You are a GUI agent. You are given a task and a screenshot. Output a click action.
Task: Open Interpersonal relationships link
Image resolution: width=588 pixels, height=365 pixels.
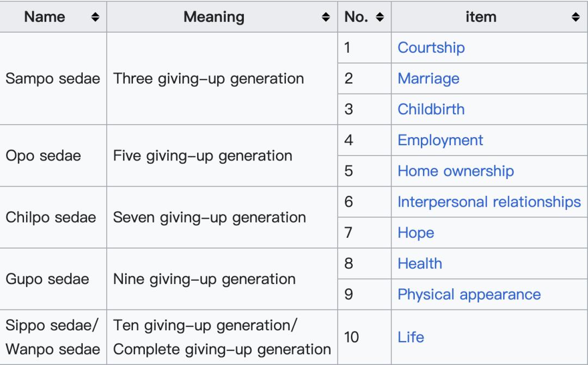tap(489, 202)
